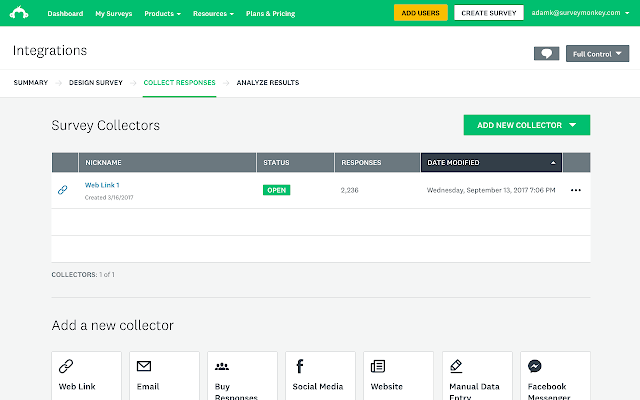Open My Surveys in the top nav

tap(113, 13)
